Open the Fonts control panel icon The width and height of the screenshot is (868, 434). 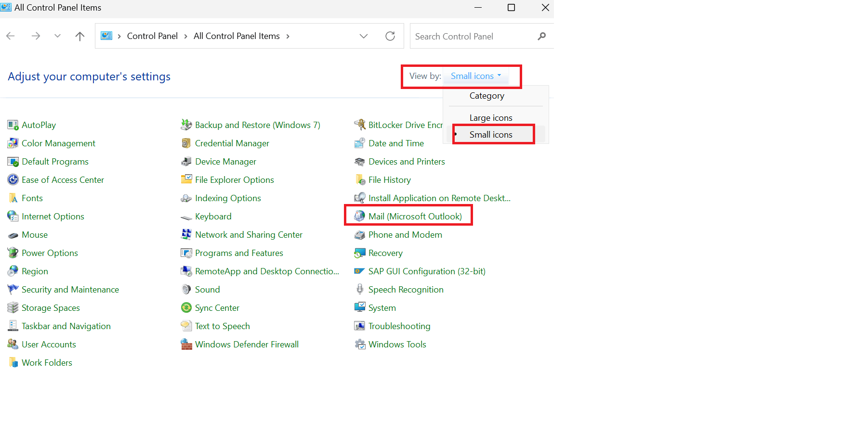(32, 198)
